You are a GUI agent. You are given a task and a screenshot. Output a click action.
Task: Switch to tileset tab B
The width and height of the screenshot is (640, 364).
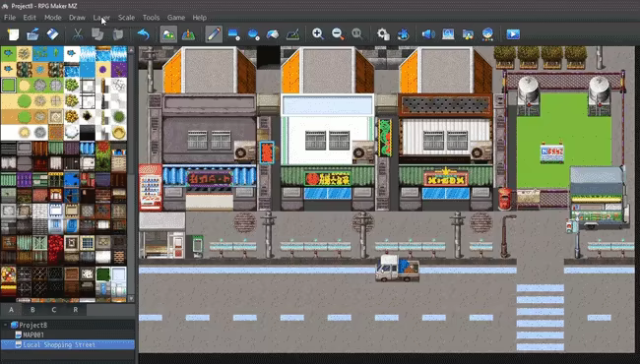pos(32,310)
